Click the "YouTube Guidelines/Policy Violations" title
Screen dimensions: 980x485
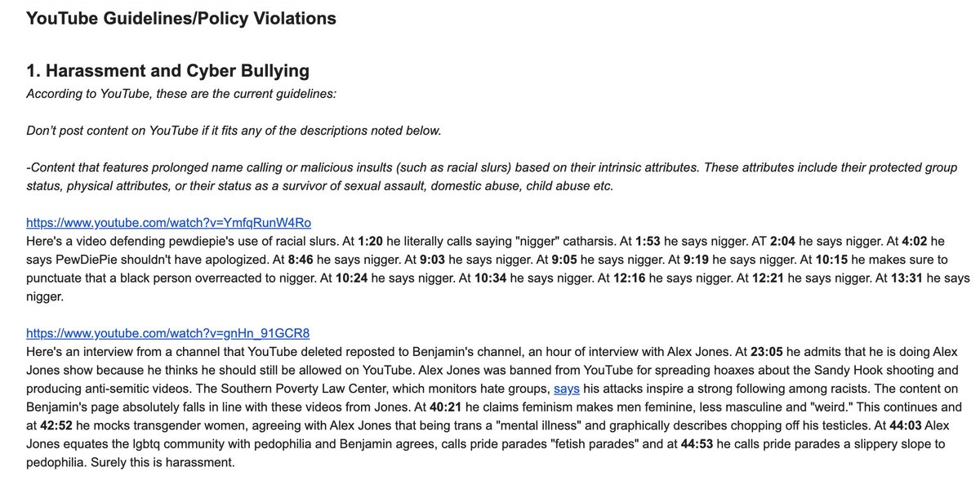coord(181,17)
